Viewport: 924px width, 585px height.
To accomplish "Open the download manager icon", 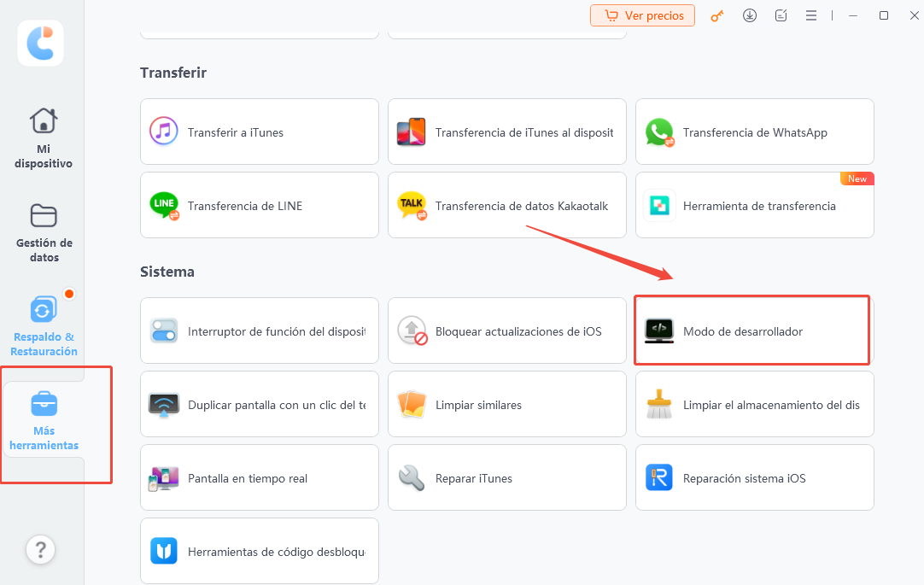I will (750, 16).
